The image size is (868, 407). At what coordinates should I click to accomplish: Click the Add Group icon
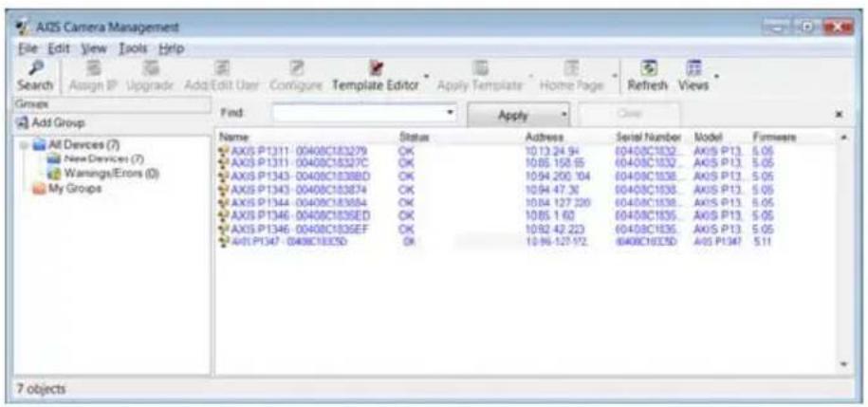point(24,122)
